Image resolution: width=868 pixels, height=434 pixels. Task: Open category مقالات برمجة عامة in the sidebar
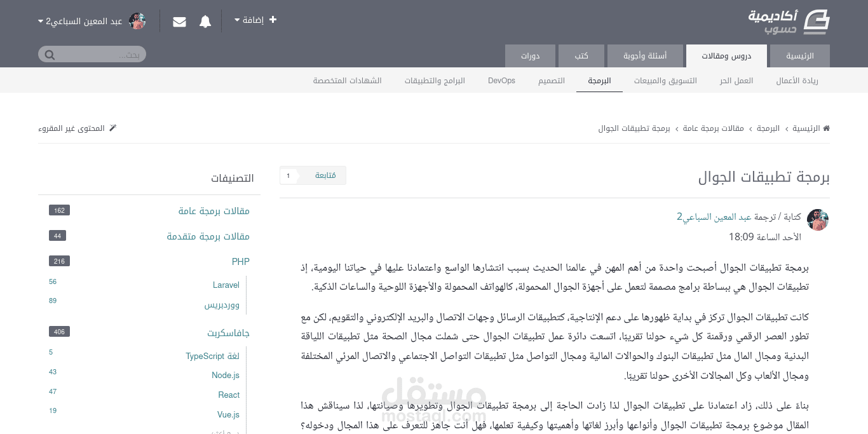pos(214,211)
